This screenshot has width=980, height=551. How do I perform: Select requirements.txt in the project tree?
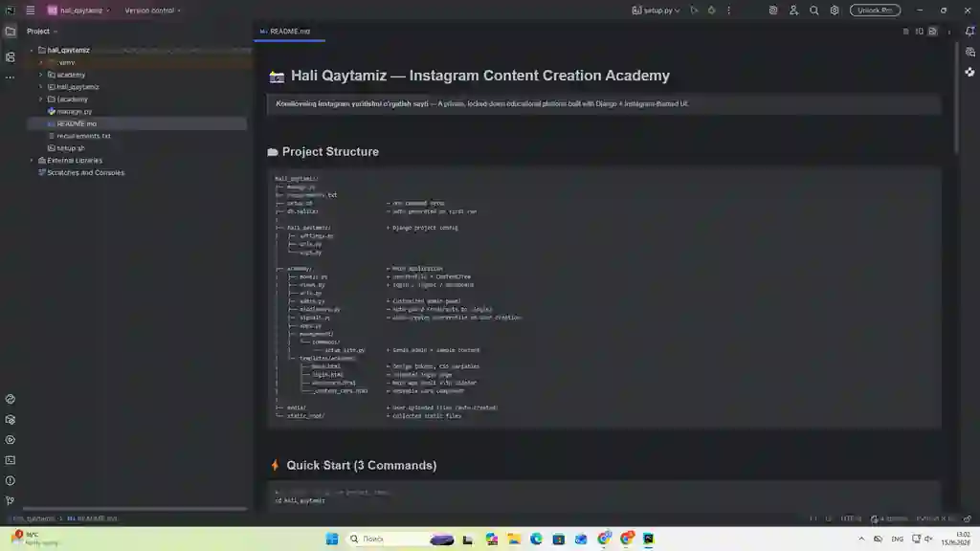83,136
